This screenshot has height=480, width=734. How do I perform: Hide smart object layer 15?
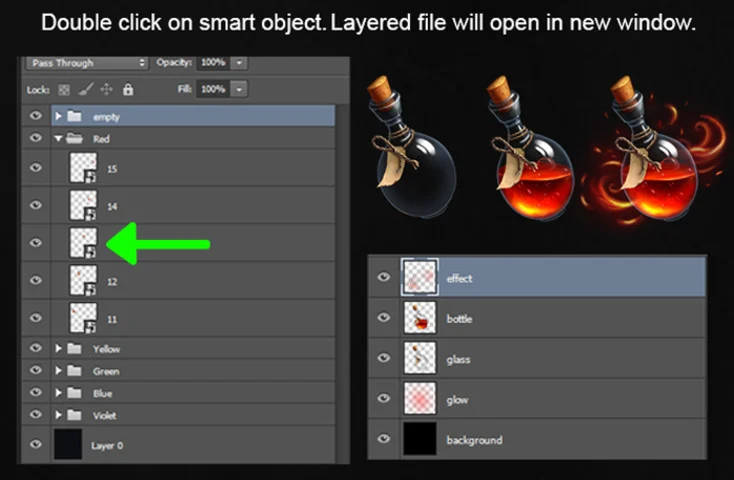click(36, 168)
